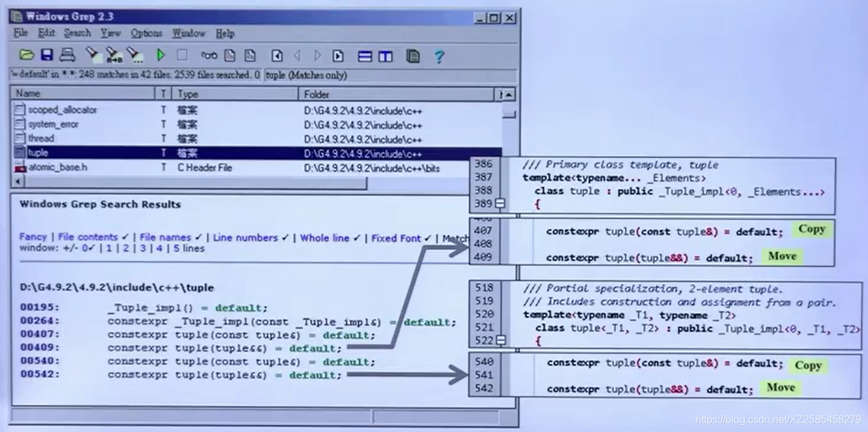Click the system_error file icon
Viewport: 868px width, 432px height.
click(20, 124)
